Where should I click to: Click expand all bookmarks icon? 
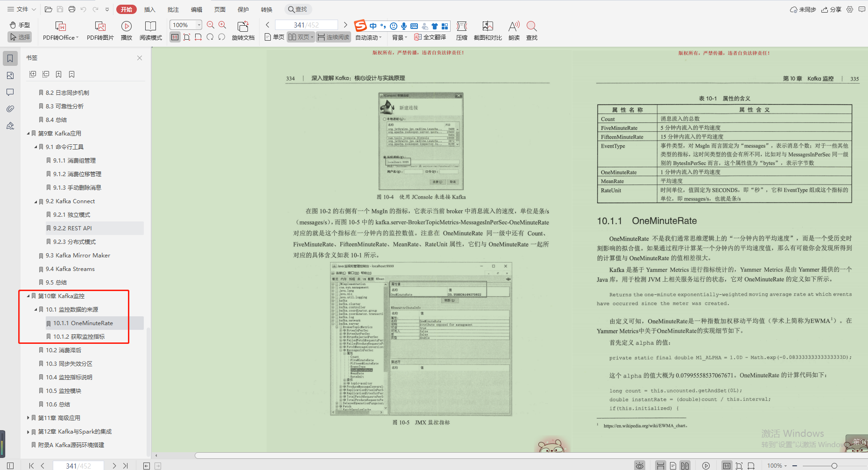(32, 74)
